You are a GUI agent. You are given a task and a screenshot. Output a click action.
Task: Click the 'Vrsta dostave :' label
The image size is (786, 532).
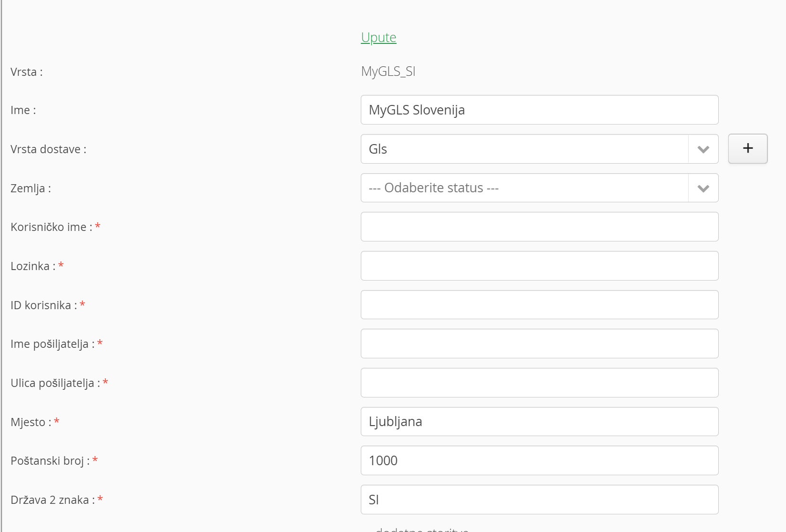(48, 149)
